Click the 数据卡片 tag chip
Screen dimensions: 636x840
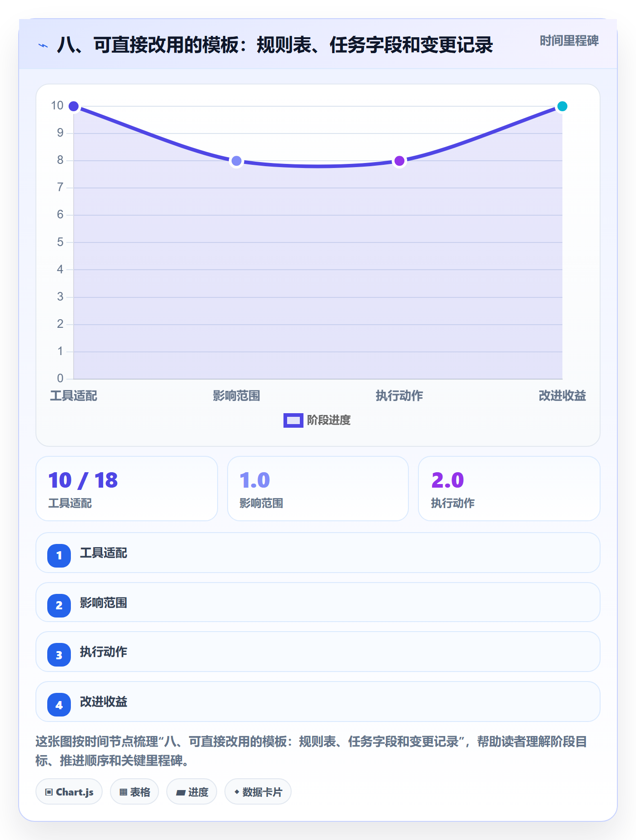[x=258, y=792]
